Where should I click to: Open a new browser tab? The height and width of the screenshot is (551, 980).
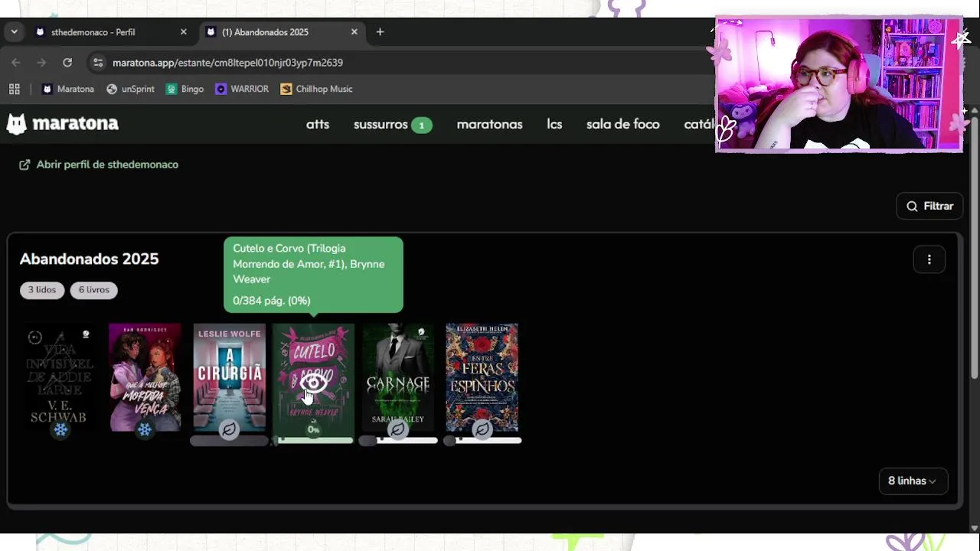click(380, 32)
